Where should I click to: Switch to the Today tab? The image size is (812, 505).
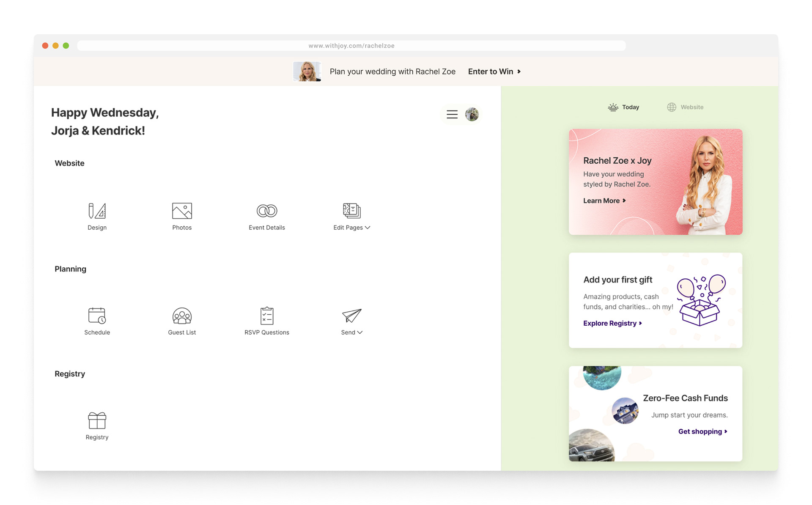click(623, 107)
